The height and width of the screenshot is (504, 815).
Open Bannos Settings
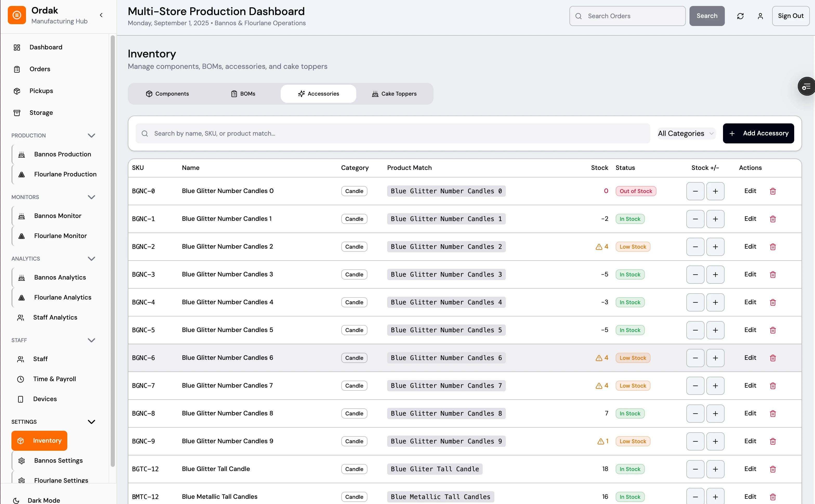click(58, 460)
